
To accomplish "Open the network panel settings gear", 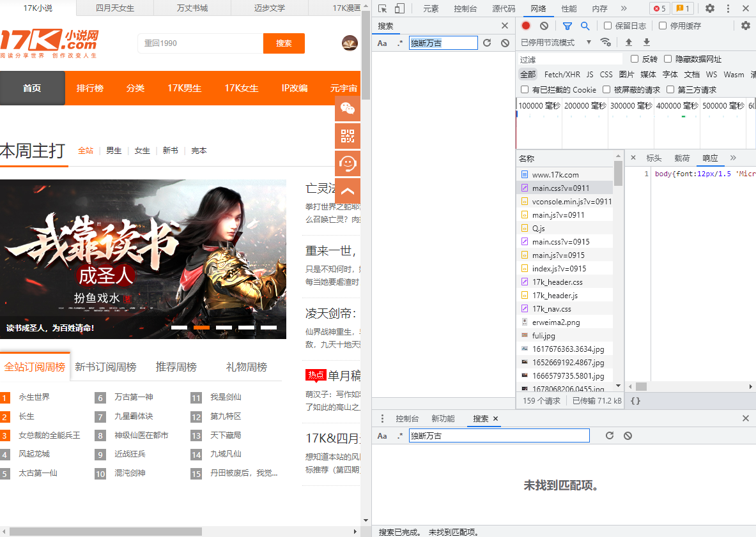I will pos(745,26).
